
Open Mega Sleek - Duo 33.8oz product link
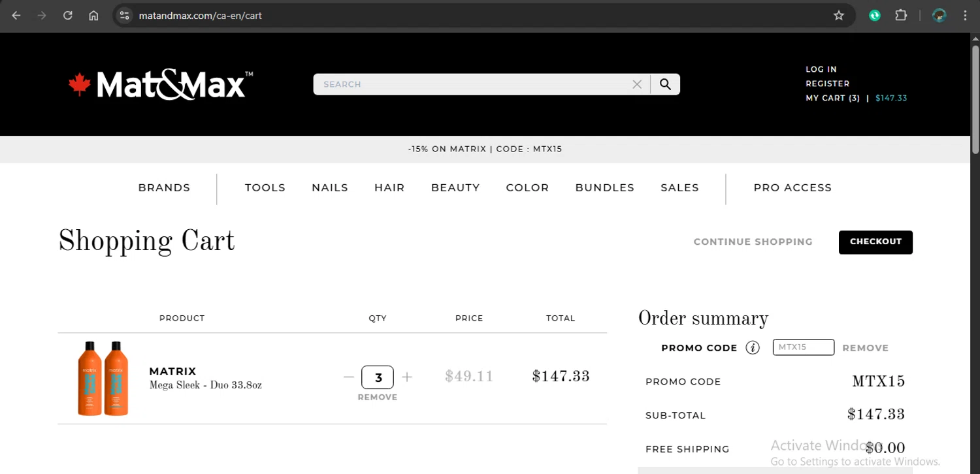click(x=206, y=385)
